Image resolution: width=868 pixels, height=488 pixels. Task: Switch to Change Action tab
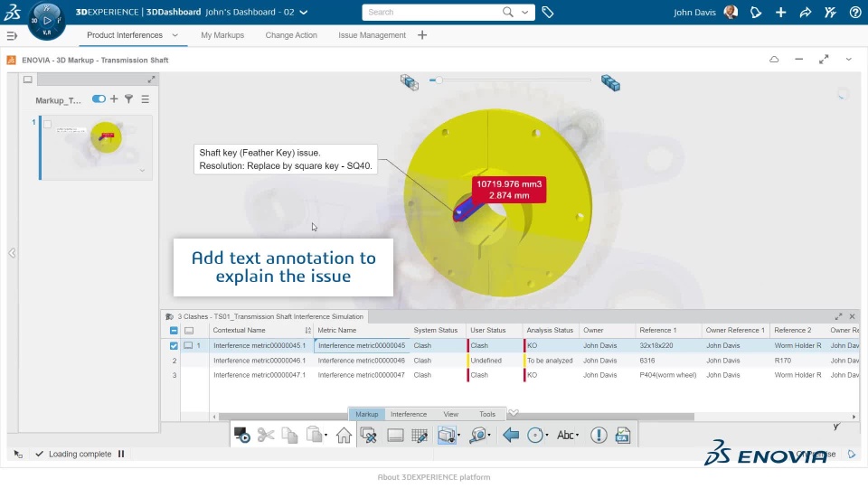[x=291, y=35]
